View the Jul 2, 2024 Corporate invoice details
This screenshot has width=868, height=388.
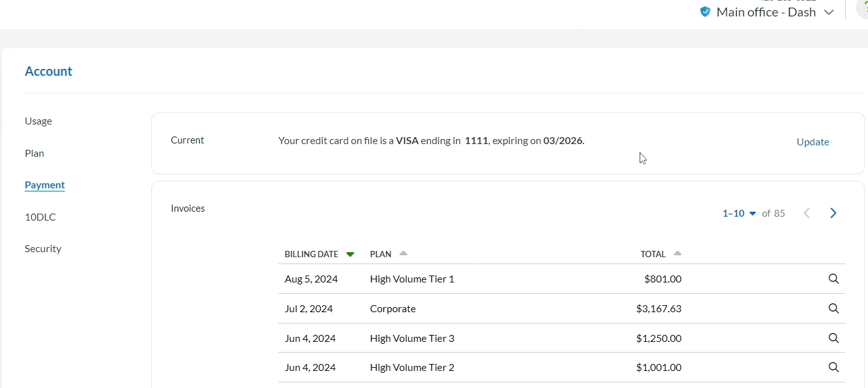point(833,308)
